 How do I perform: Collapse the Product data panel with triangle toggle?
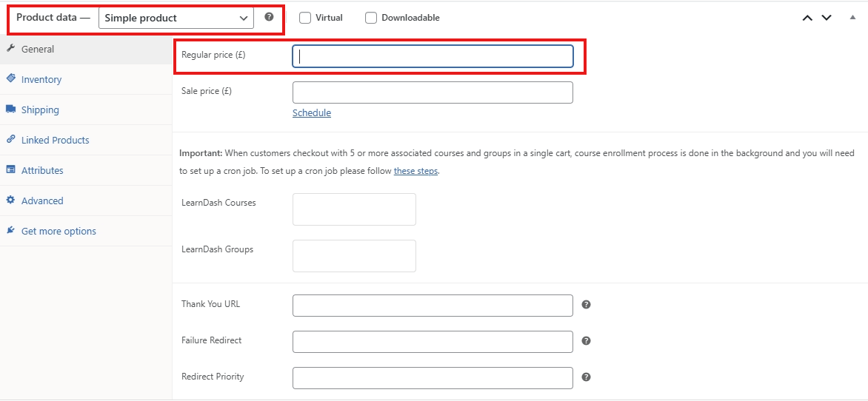(852, 17)
